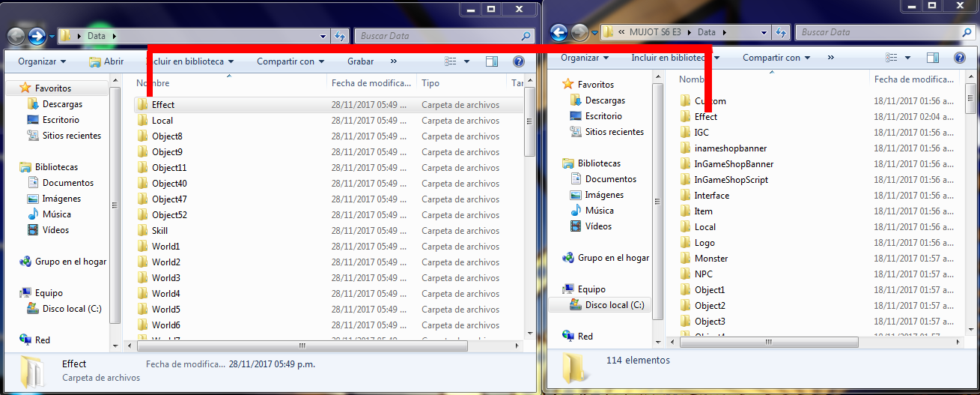Toggle preview pane icon in left window
This screenshot has height=395, width=980.
pos(492,61)
